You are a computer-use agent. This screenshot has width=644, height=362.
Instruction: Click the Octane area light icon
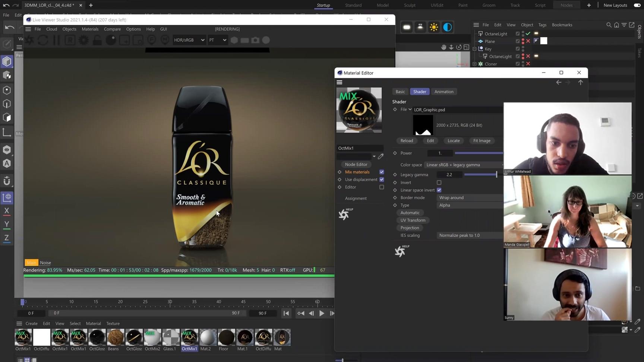click(x=407, y=27)
